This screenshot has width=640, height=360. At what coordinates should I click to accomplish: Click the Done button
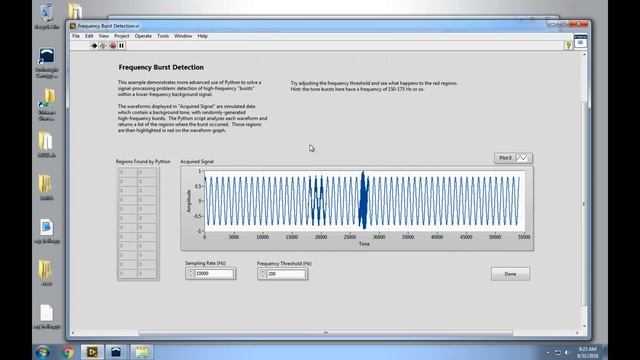coord(510,274)
